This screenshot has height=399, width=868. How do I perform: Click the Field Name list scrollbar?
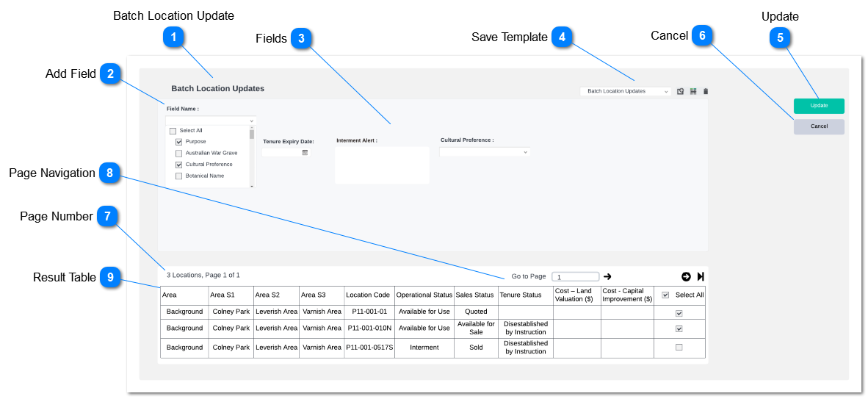252,158
